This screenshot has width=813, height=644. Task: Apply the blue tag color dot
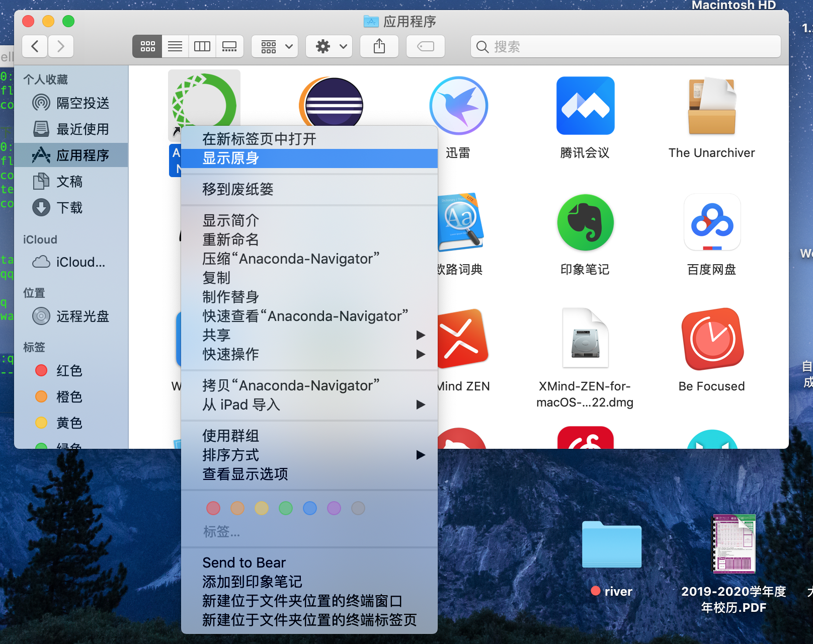point(310,508)
